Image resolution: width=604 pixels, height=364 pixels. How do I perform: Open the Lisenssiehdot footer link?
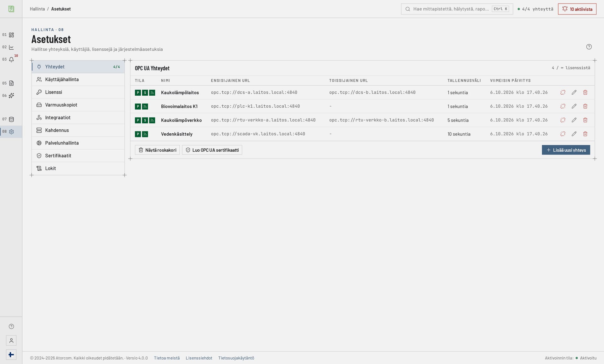click(x=199, y=358)
